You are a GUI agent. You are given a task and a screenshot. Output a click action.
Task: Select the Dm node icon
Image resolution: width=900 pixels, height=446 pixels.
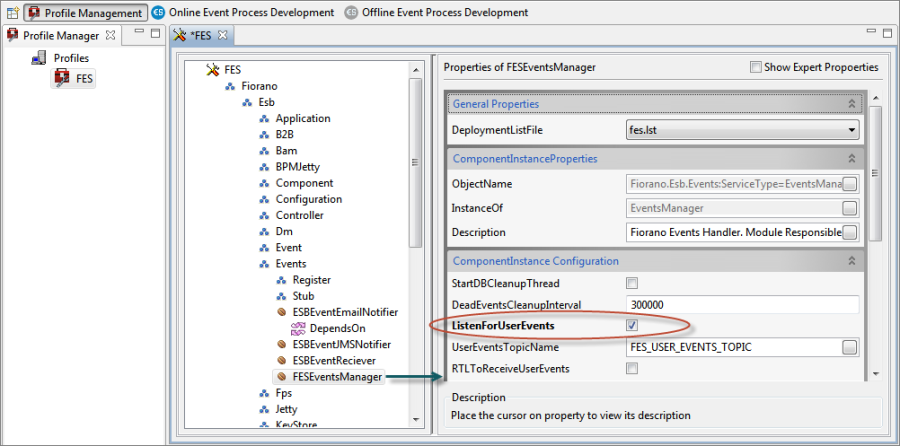(x=264, y=232)
